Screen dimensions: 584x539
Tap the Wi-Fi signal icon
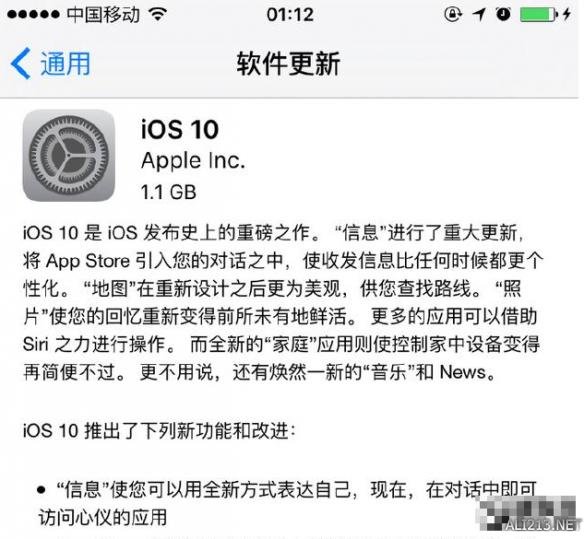tap(158, 14)
